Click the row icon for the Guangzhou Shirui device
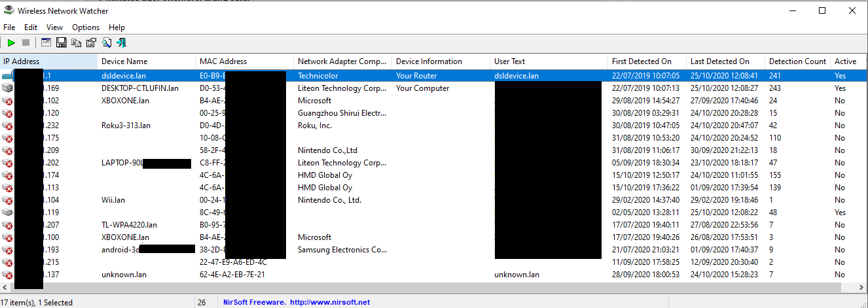The image size is (868, 308). [8, 113]
